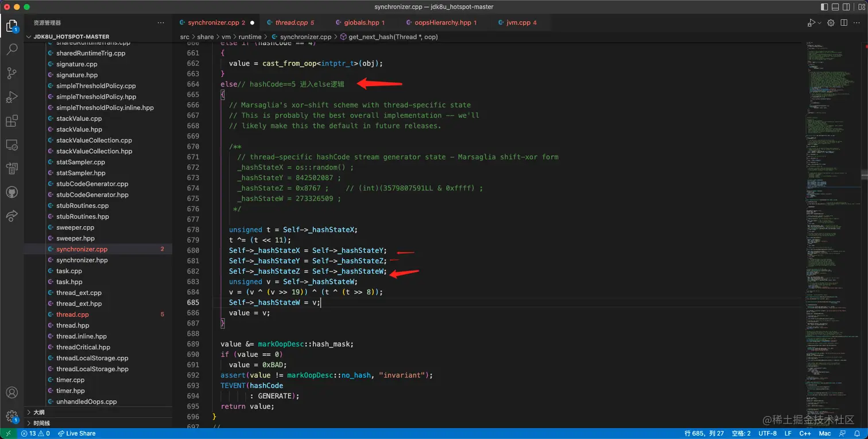Open the Accounts menu icon
868x439 pixels.
coord(11,393)
